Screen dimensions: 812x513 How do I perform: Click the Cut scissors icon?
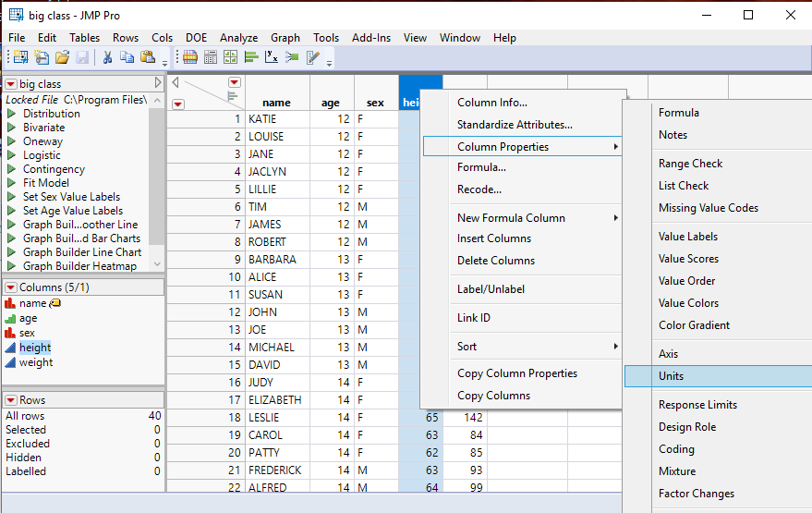(x=107, y=57)
